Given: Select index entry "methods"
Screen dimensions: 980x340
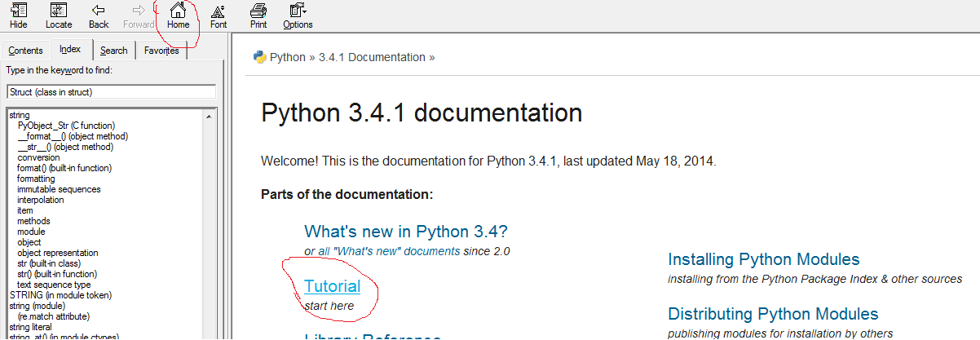Looking at the screenshot, I should tap(33, 221).
